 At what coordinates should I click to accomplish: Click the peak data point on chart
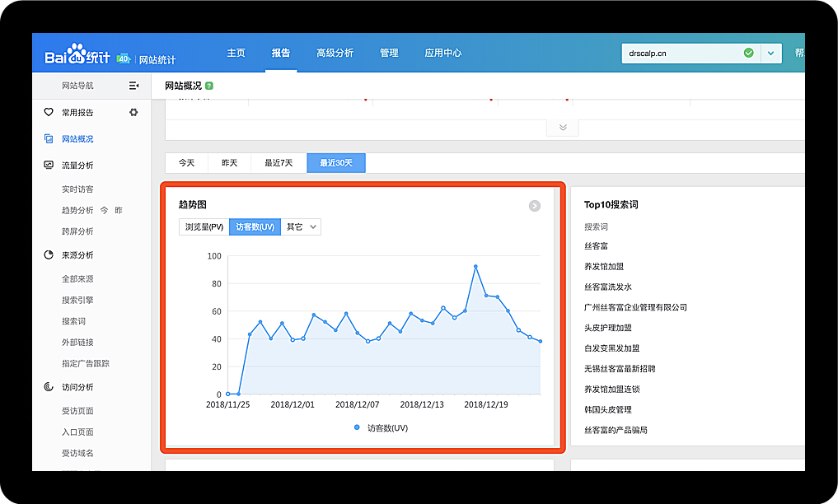(x=475, y=267)
